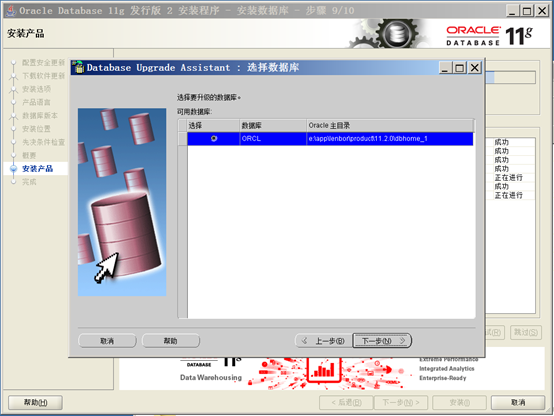Click the 安装产品 page heading

click(x=26, y=34)
